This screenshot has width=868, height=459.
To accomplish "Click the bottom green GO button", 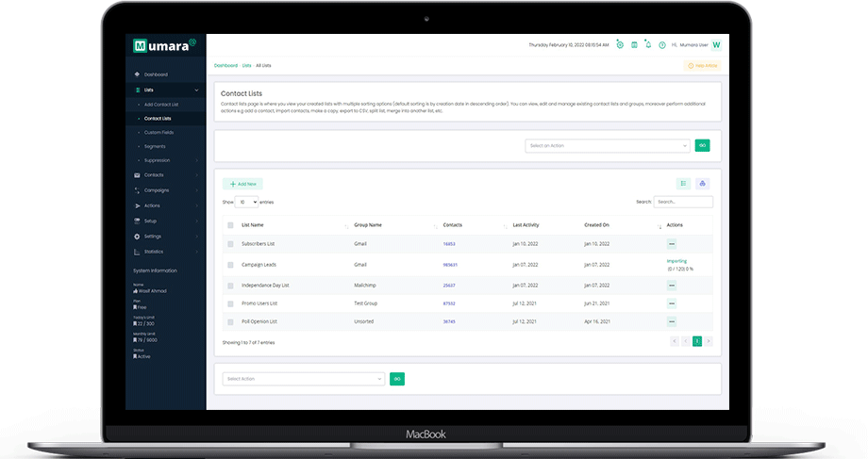I will 397,379.
